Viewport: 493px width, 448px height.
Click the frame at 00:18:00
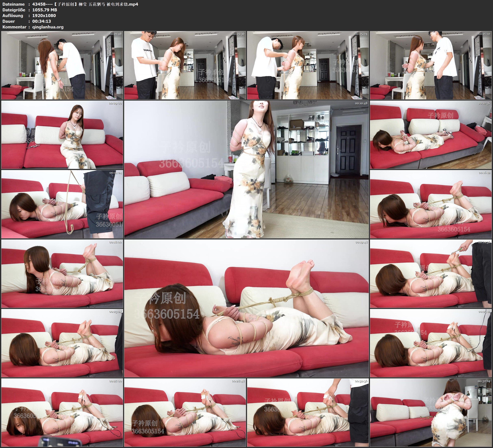coord(62,274)
